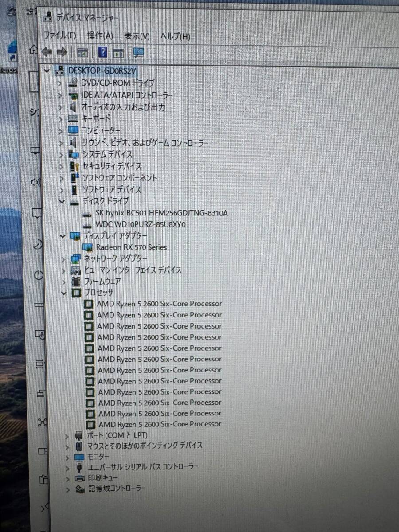
Task: Collapse the DESKTOP-GD0RS2V root node
Action: pos(47,70)
